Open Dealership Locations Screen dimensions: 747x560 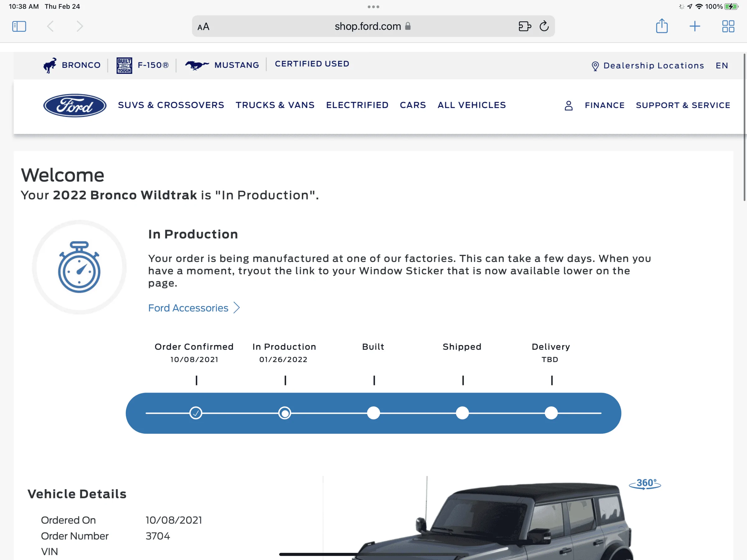tap(653, 65)
